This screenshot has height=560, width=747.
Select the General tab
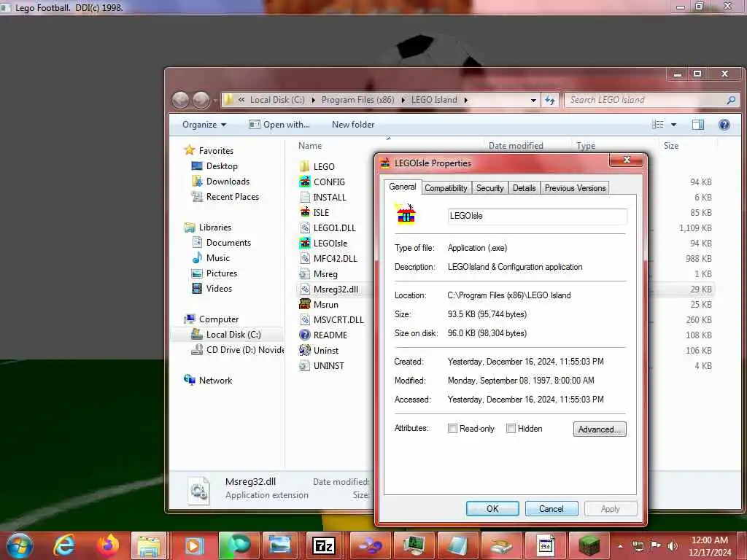tap(403, 187)
